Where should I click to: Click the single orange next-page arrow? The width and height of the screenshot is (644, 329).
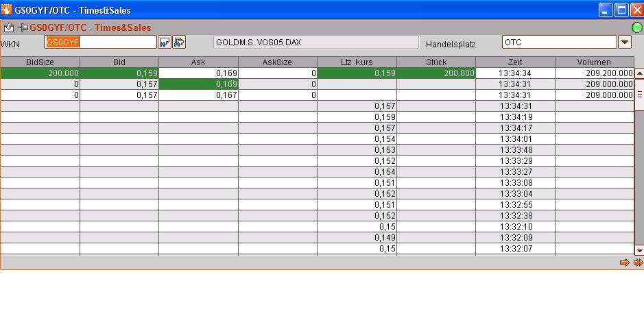pyautogui.click(x=624, y=263)
